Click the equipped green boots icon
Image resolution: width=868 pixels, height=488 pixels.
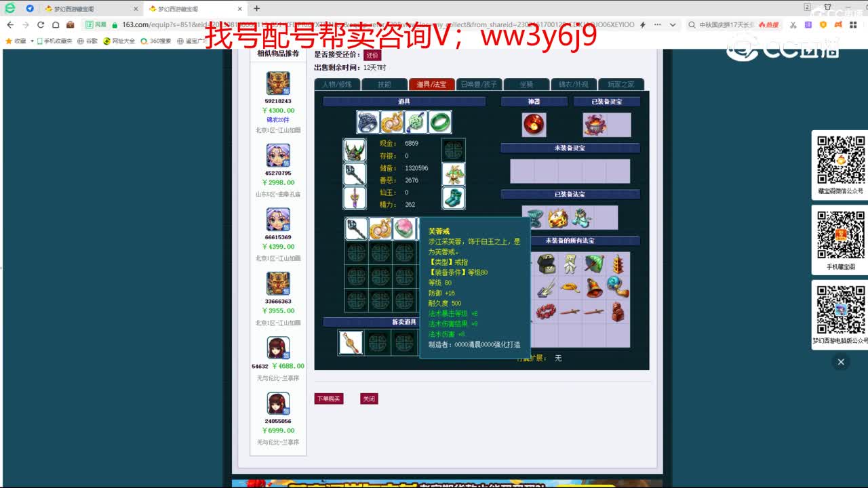coord(453,197)
